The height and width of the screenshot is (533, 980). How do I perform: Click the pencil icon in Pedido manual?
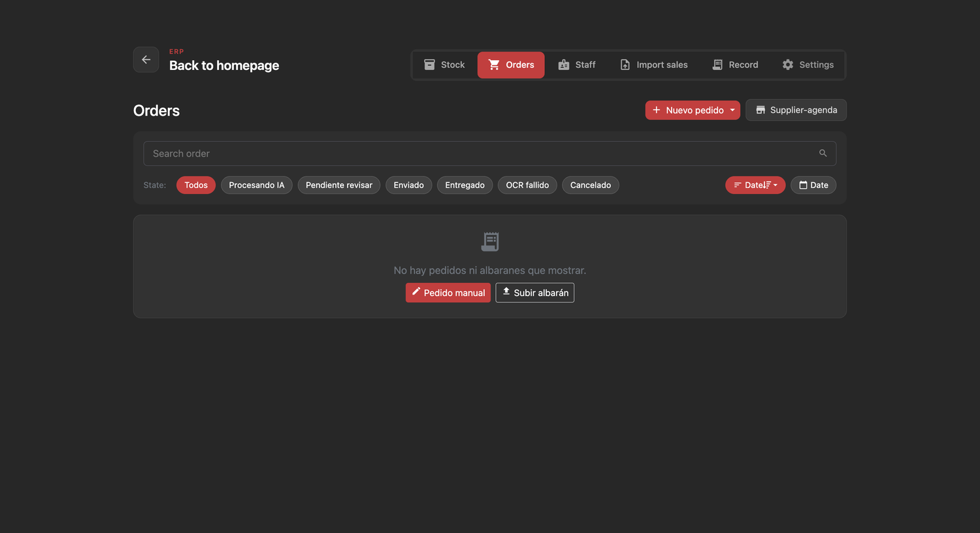(416, 291)
